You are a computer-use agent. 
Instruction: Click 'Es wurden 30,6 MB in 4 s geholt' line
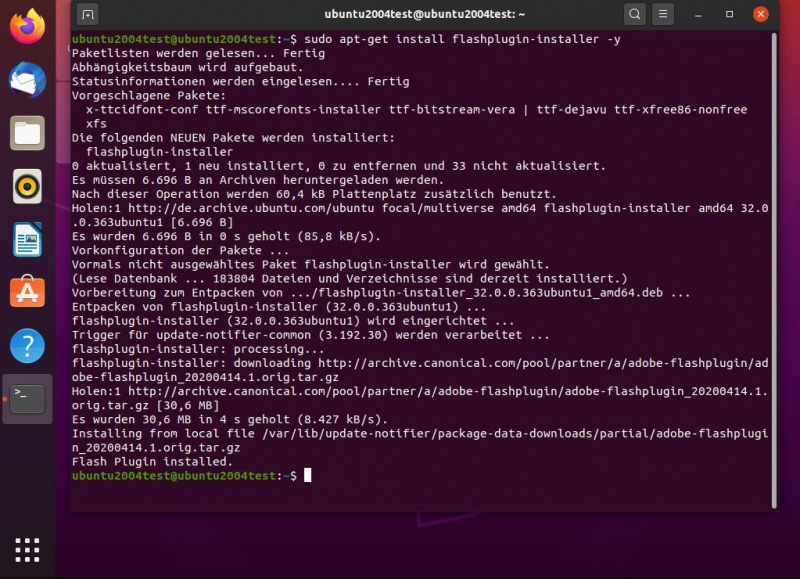[x=230, y=420]
